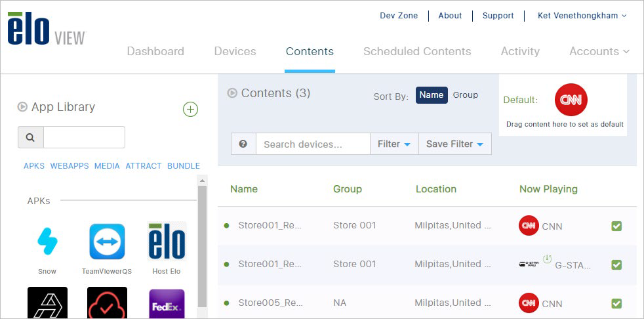The image size is (644, 319).
Task: Sort contents by Group
Action: point(466,95)
